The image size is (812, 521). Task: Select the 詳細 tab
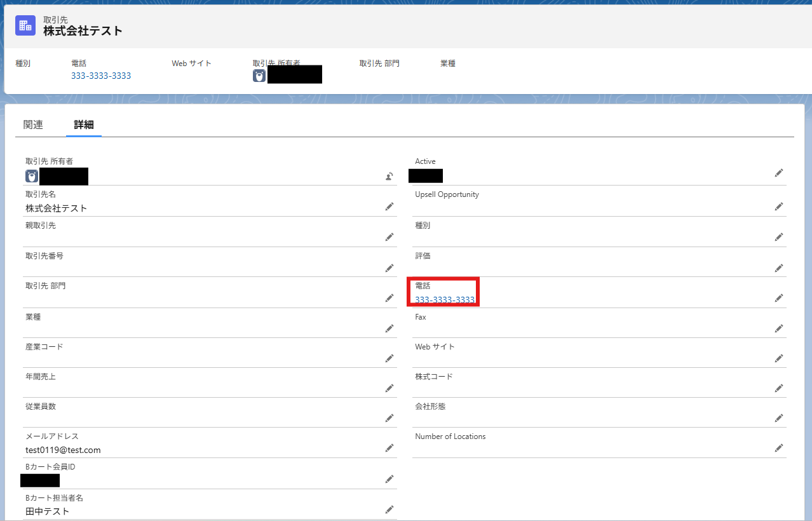[84, 125]
